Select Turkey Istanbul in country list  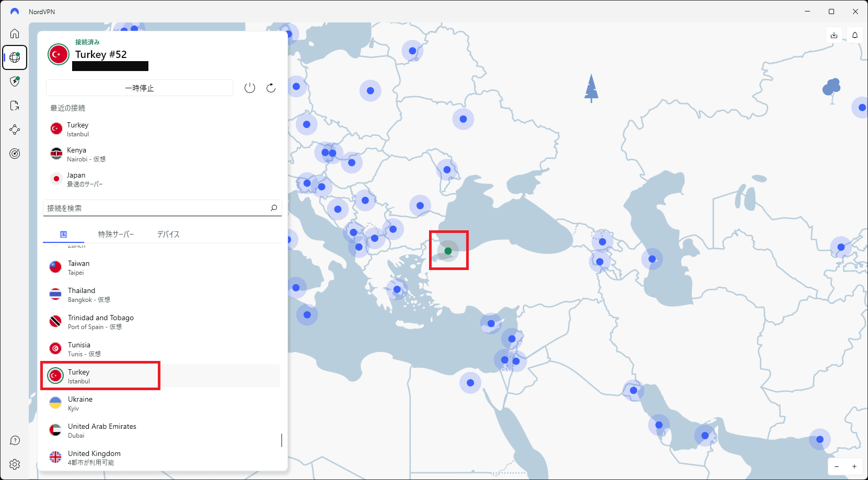coord(162,376)
